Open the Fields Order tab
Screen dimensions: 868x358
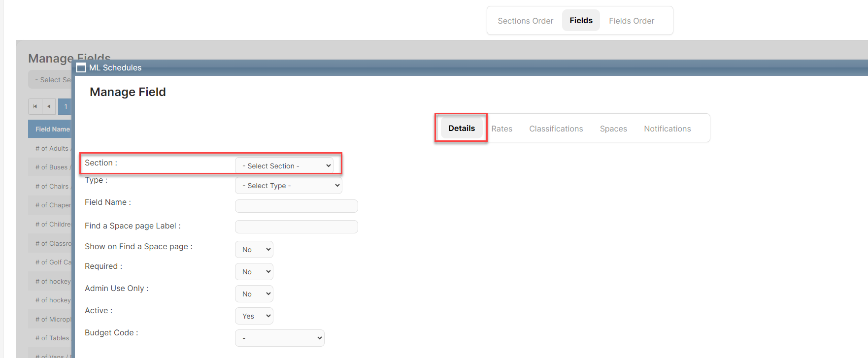[x=632, y=21]
